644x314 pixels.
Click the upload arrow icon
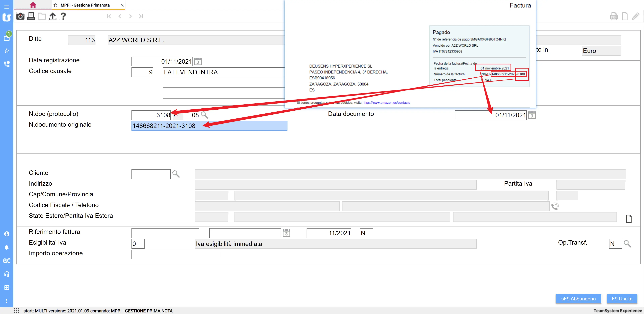[52, 16]
